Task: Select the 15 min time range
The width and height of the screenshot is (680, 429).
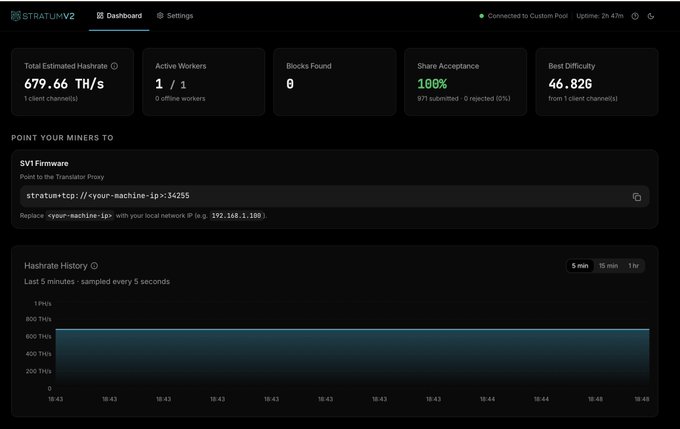Action: click(608, 265)
